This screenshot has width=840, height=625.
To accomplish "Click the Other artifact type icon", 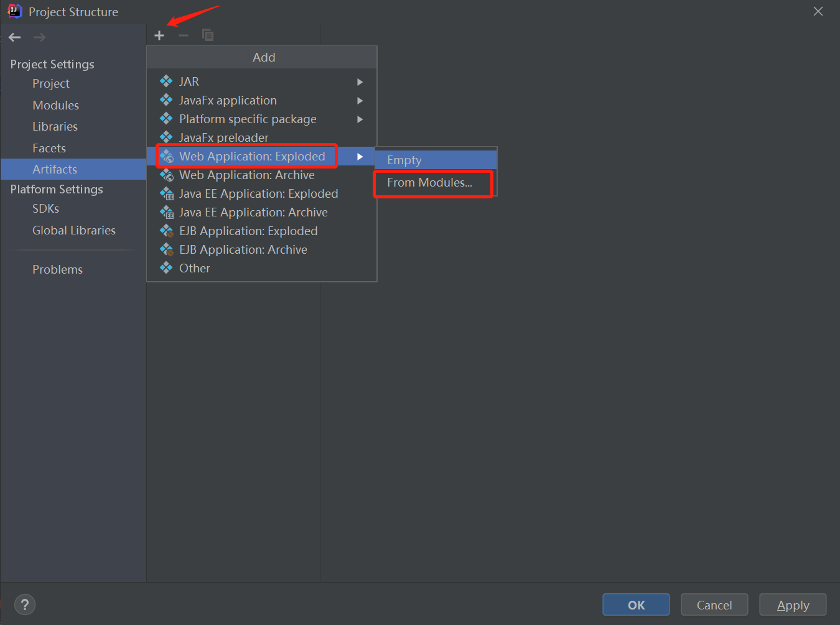I will [x=166, y=267].
